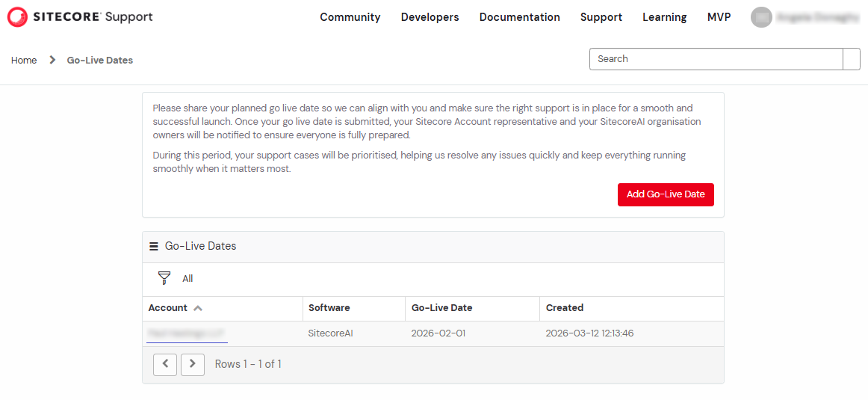Open the account link in the table row
The image size is (868, 400).
point(186,333)
